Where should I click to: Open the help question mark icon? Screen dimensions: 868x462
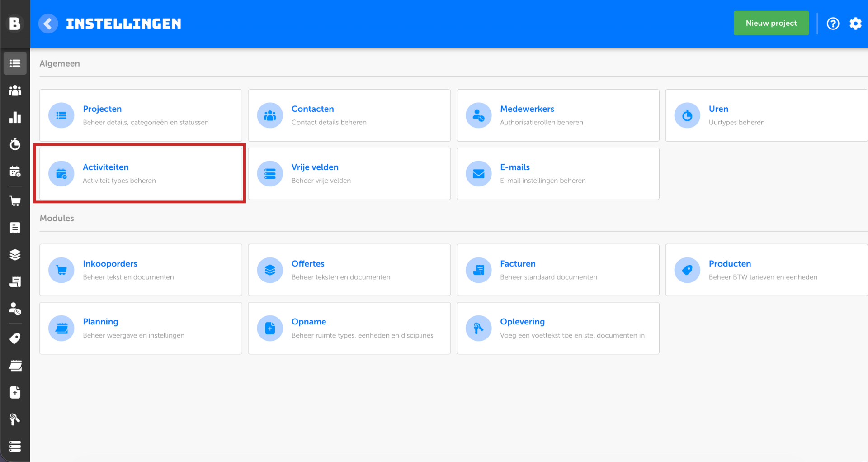coord(833,24)
